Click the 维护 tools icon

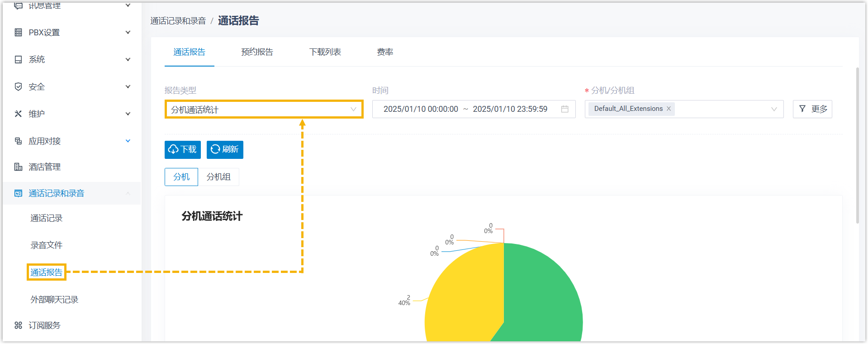(18, 114)
